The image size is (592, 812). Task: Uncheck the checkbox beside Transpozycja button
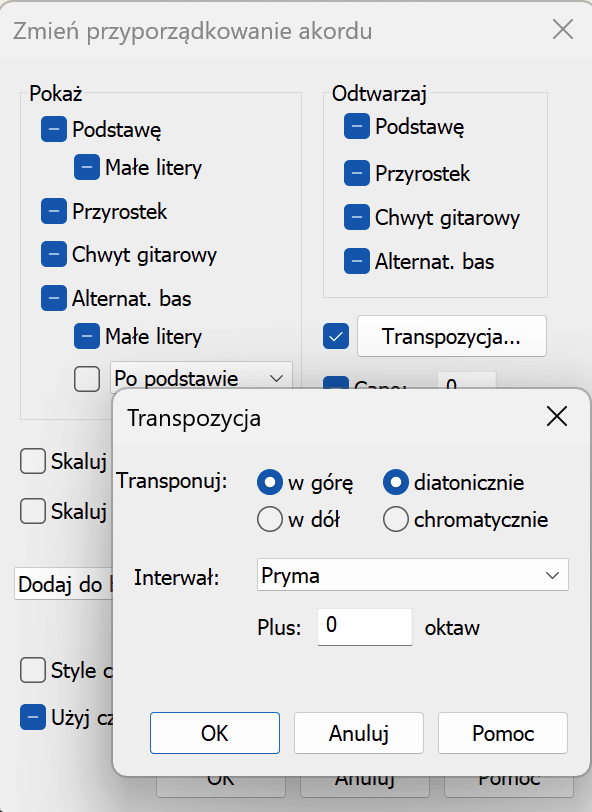click(336, 336)
